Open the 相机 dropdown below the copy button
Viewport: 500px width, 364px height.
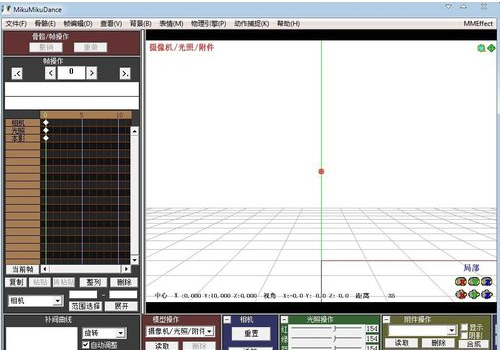[x=35, y=301]
